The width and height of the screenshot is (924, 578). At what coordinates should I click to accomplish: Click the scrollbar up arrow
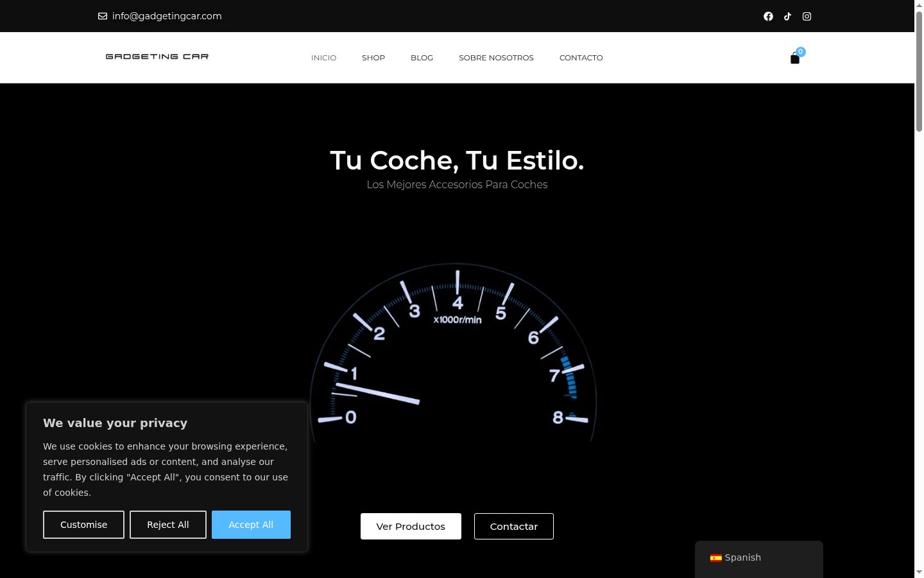tap(919, 4)
